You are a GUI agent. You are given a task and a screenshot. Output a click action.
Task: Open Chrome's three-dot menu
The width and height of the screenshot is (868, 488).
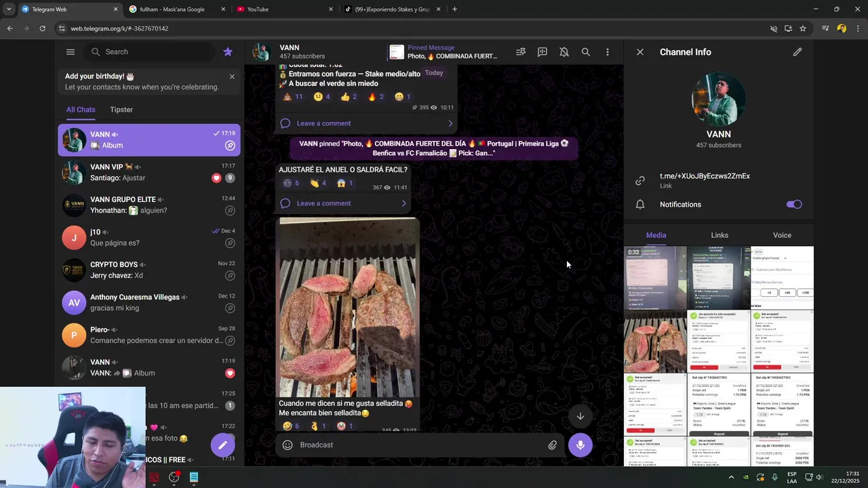pos(859,28)
